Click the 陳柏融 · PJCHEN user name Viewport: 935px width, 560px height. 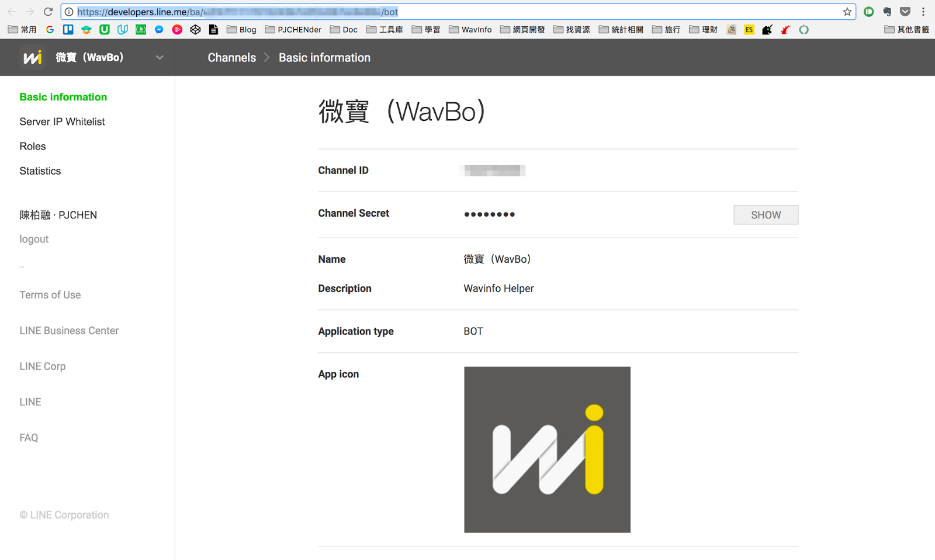click(x=58, y=215)
